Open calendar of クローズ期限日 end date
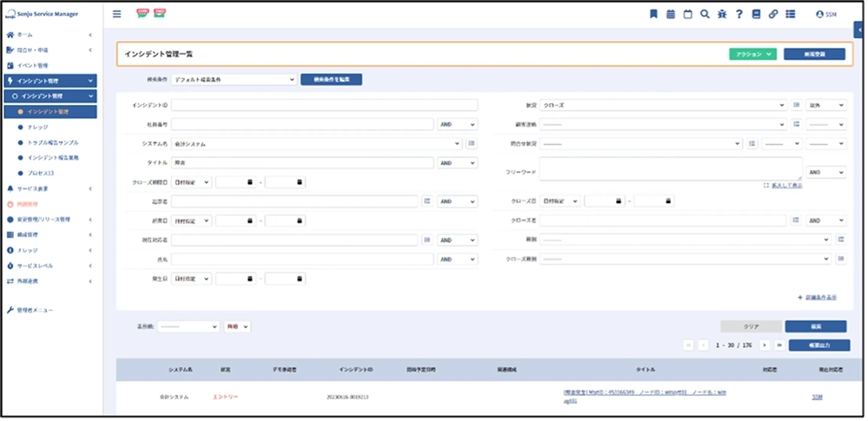The height and width of the screenshot is (421, 868). click(299, 182)
